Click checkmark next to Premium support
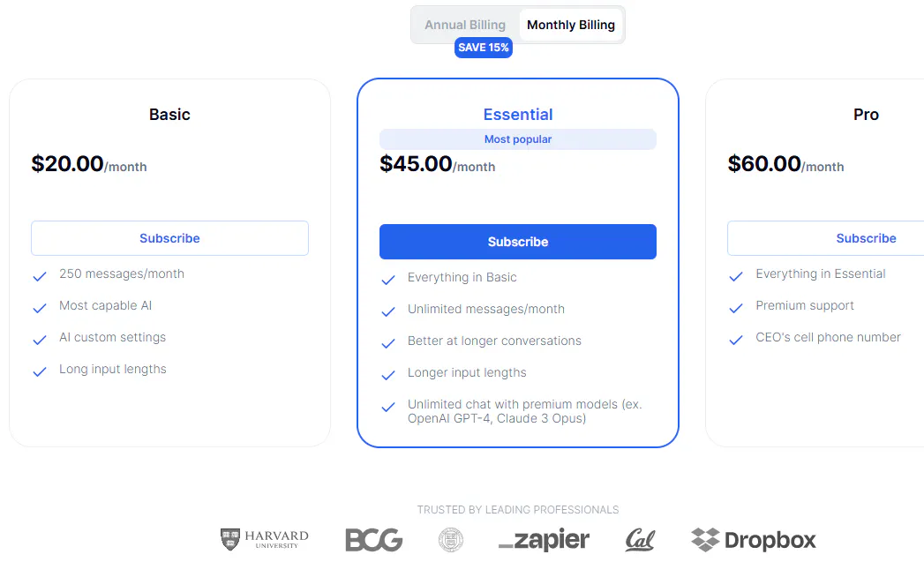Screen dimensions: 924x577 click(x=736, y=309)
